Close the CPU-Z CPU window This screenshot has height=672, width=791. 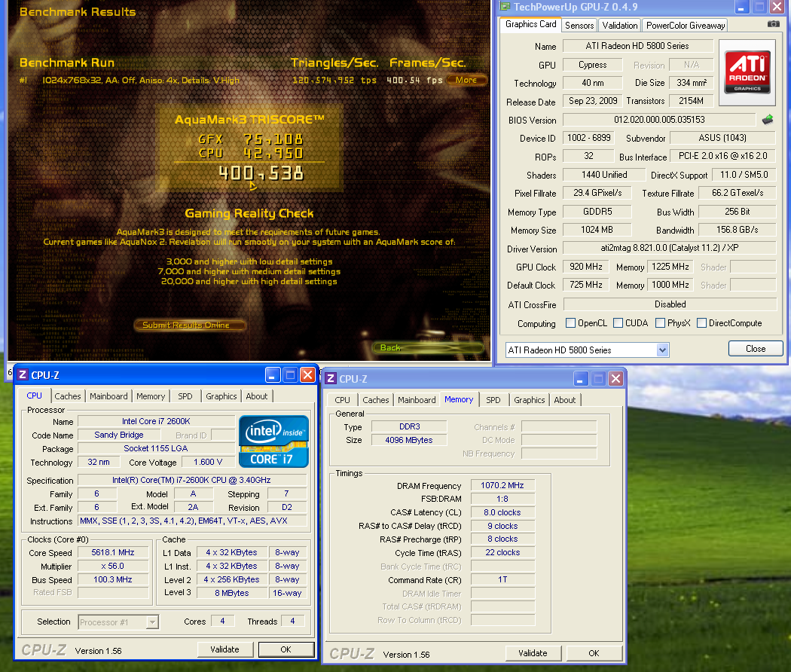point(307,375)
